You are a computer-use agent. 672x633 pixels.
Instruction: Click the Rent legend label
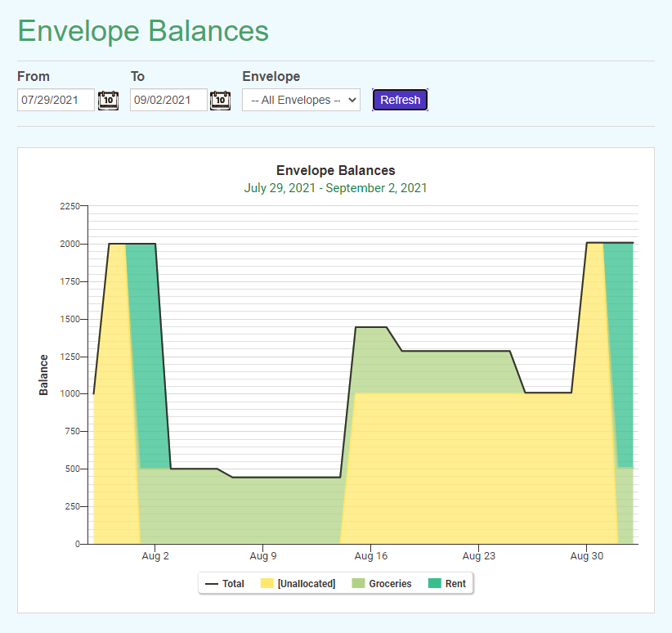455,584
